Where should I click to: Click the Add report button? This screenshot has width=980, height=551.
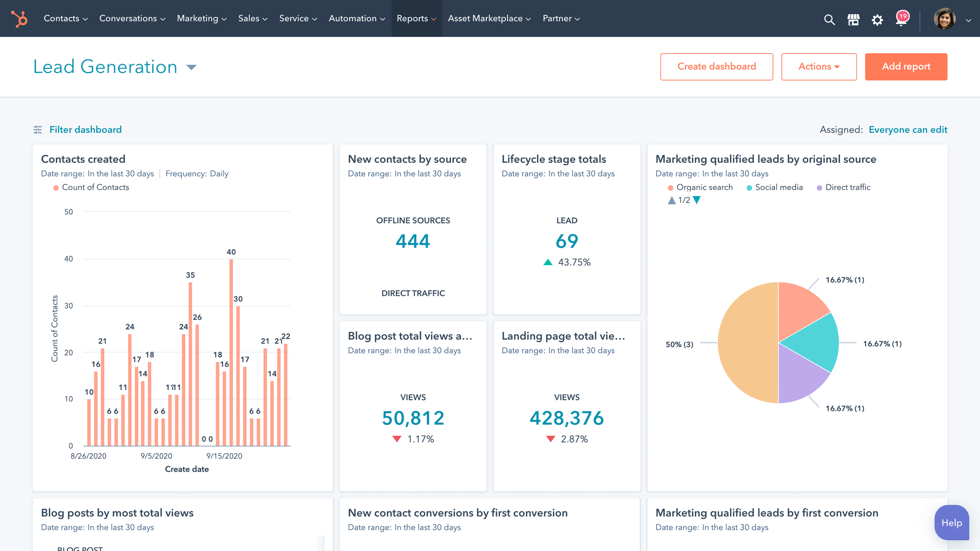click(x=907, y=66)
